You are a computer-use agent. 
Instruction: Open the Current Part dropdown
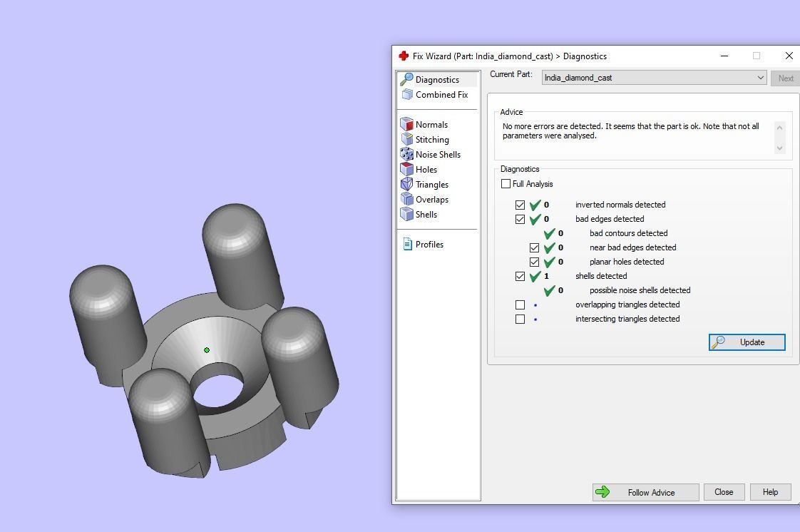point(654,78)
